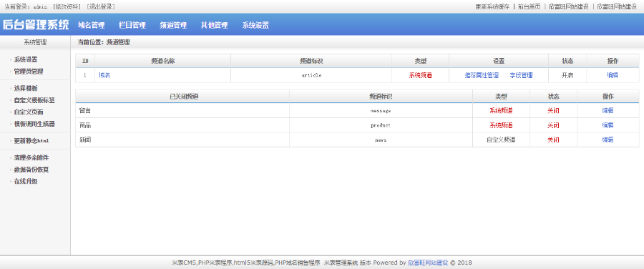
Task: Click the ID cell 1 in the 域名 row
Action: 85,75
